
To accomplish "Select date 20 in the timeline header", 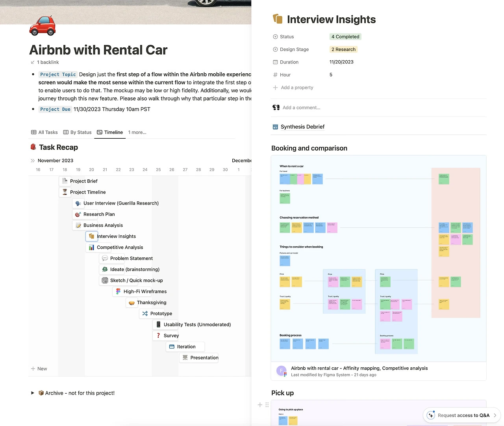I will coord(92,170).
